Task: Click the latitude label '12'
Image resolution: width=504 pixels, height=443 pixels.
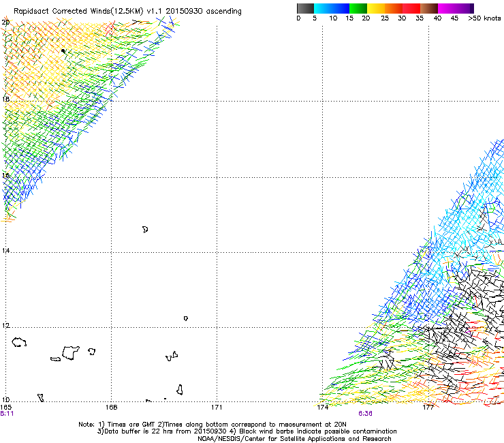Action: tap(5, 326)
